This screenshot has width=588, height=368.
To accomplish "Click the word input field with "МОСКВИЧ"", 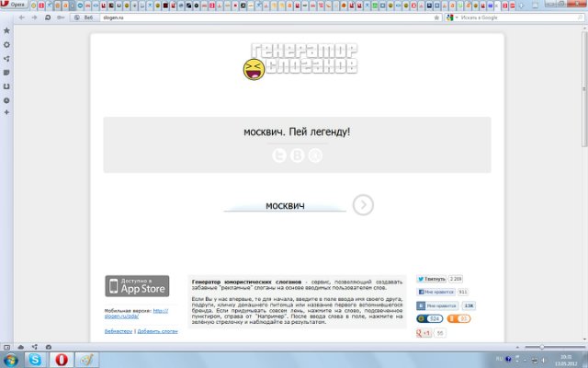I will (x=285, y=205).
